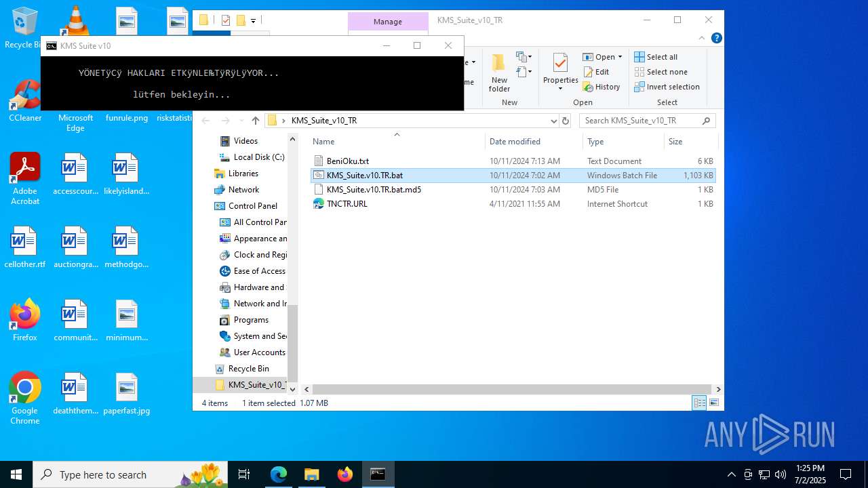This screenshot has height=488, width=868.
Task: Click KMS_Suite_v10_TR in the address bar path
Action: point(324,121)
